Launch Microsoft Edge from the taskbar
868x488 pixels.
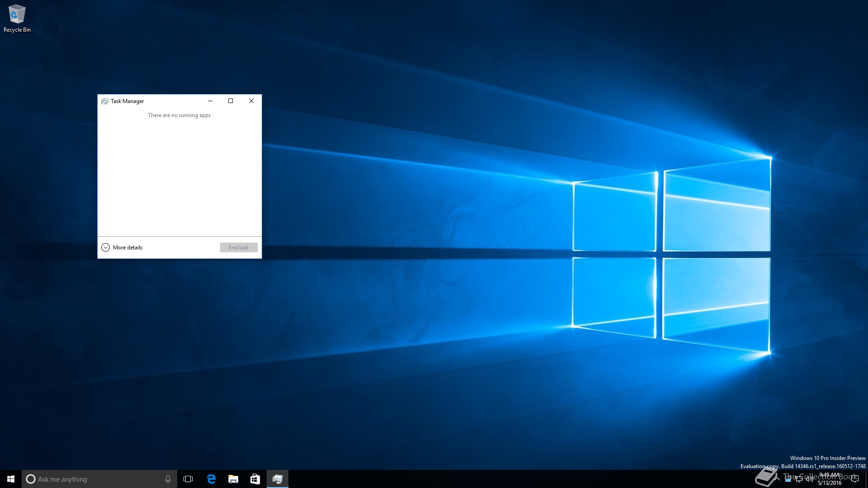point(211,479)
